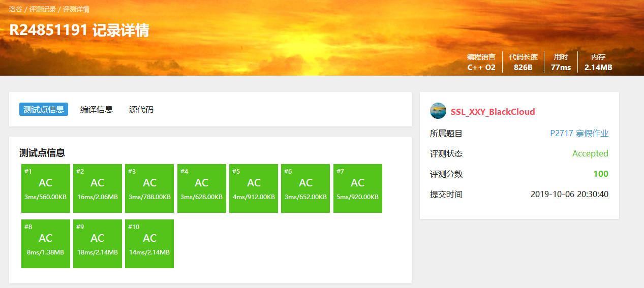Click 评测详情 in the breadcrumb
The image size is (644, 288).
coord(76,9)
